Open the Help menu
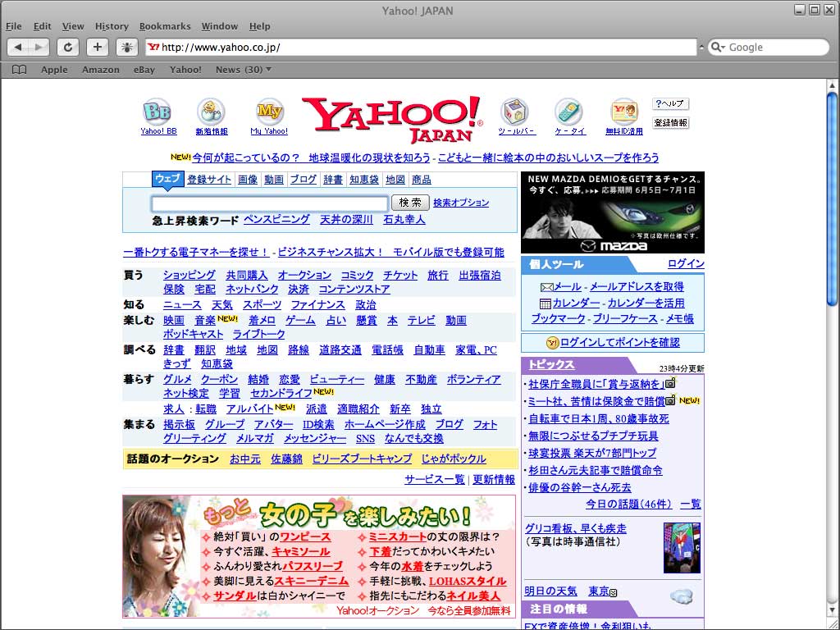 click(x=260, y=26)
